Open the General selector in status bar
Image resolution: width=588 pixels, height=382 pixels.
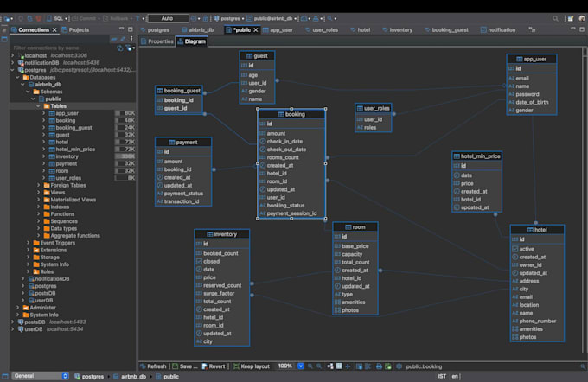click(40, 376)
